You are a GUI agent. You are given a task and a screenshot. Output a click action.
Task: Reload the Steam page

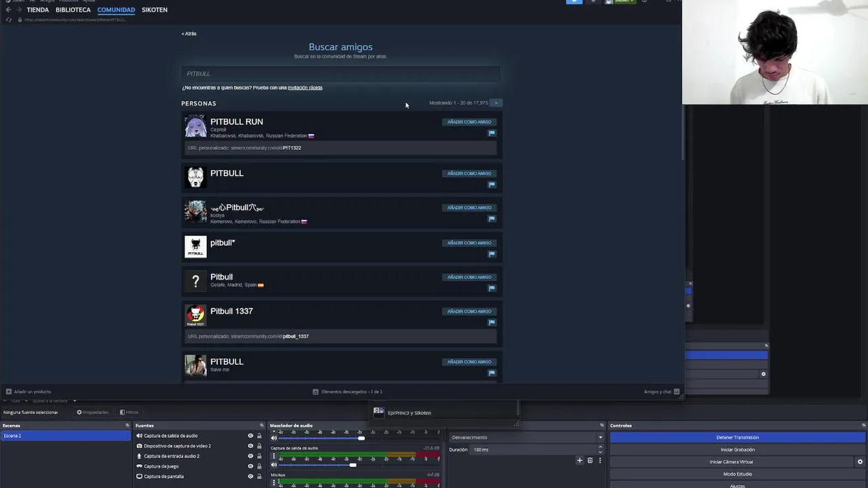[8, 20]
